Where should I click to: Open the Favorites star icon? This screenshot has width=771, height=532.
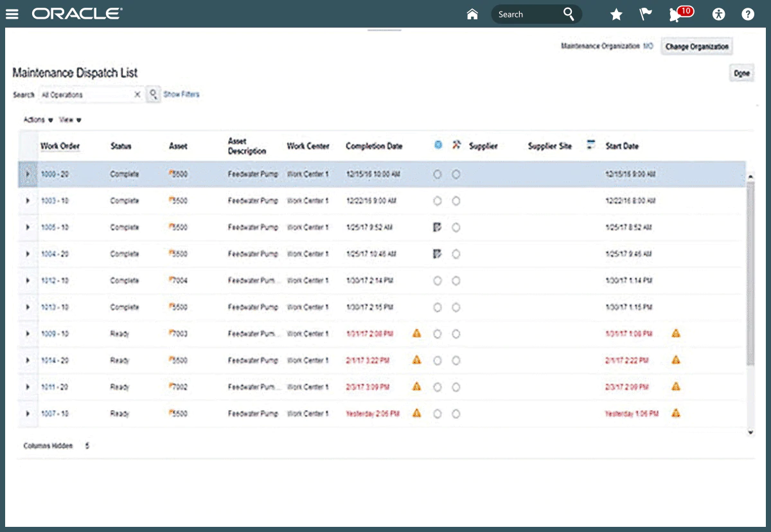tap(616, 14)
